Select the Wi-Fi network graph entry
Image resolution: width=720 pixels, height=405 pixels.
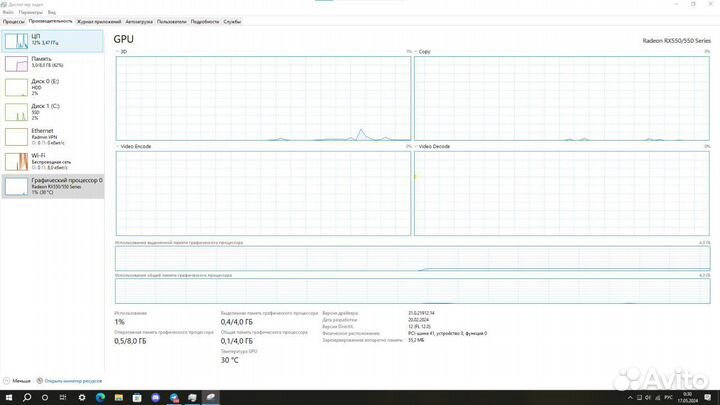(x=52, y=160)
